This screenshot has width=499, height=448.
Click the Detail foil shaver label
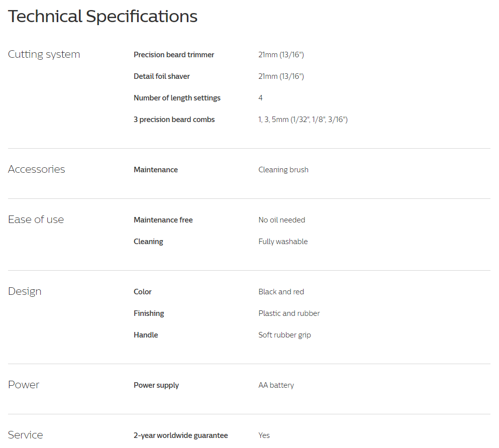click(x=162, y=76)
